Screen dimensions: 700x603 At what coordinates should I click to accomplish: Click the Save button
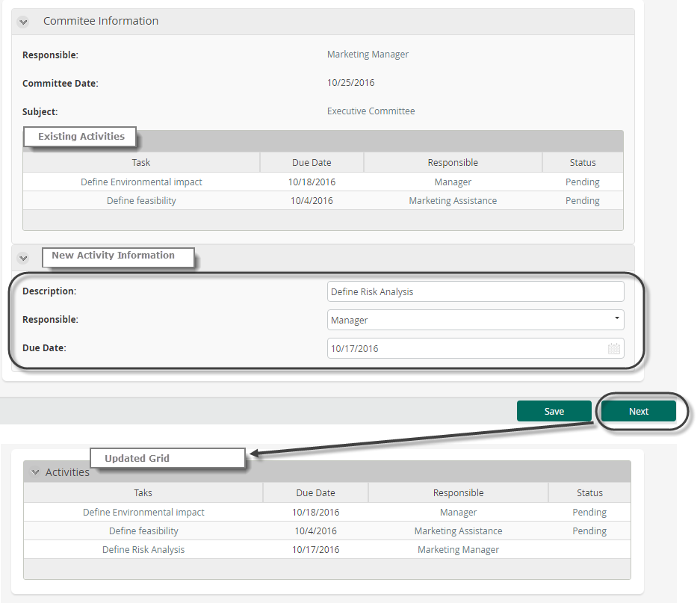554,411
